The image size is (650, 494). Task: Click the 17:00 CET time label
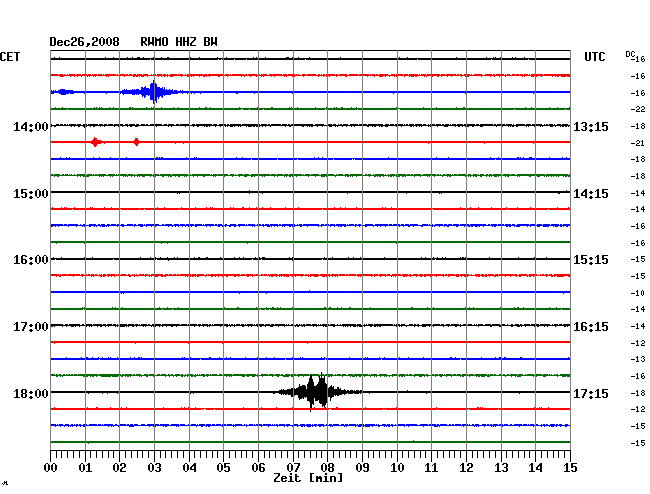click(31, 327)
